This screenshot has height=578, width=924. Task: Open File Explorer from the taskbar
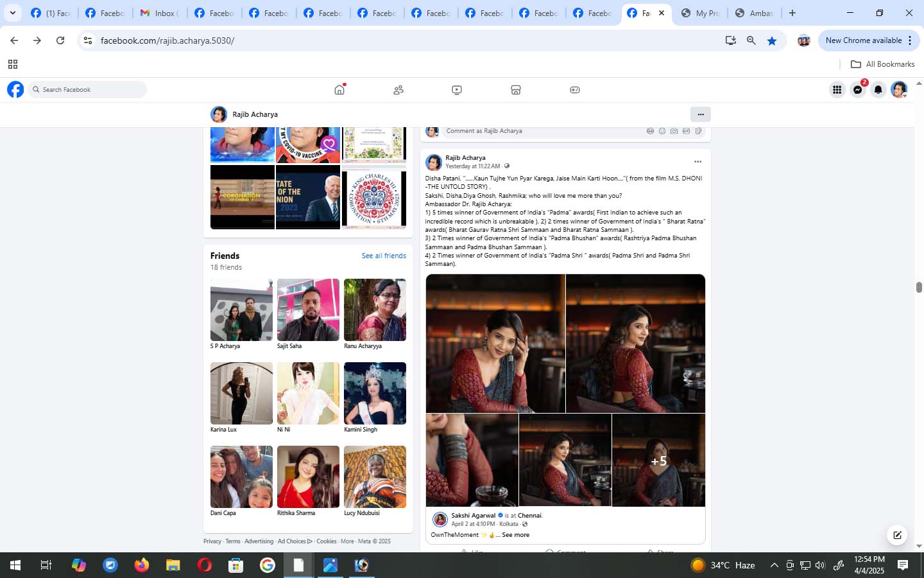(x=173, y=565)
